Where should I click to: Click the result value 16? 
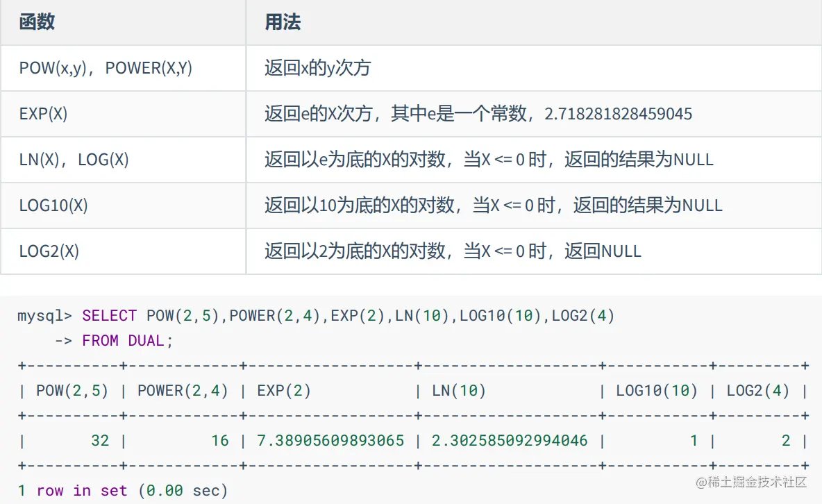219,441
